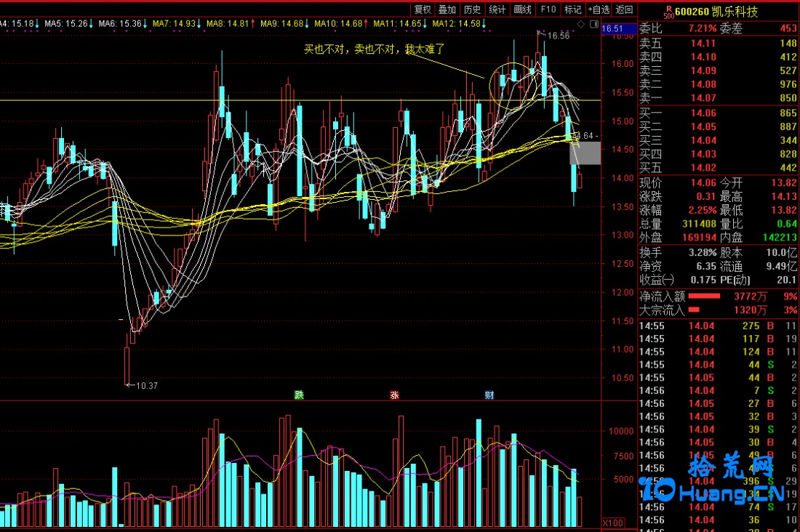
Task: Click the 叠加 overlay button
Action: 447,9
